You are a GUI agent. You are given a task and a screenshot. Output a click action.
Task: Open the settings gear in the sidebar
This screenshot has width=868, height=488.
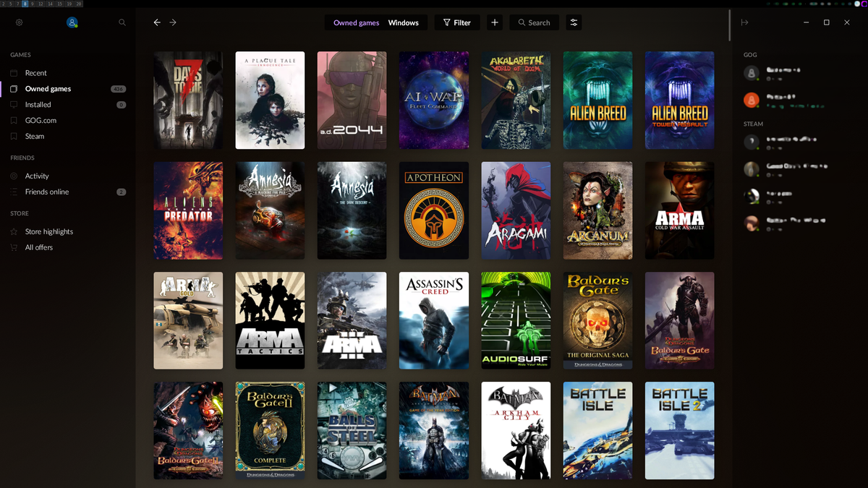click(20, 22)
